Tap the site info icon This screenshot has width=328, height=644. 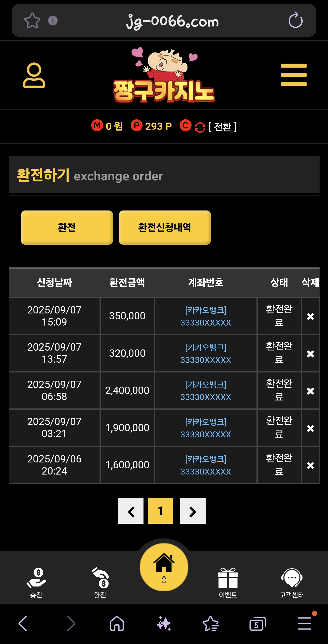[x=53, y=21]
